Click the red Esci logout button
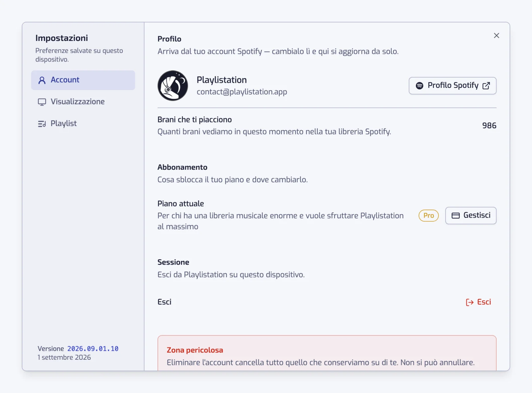The width and height of the screenshot is (532, 393). click(478, 302)
